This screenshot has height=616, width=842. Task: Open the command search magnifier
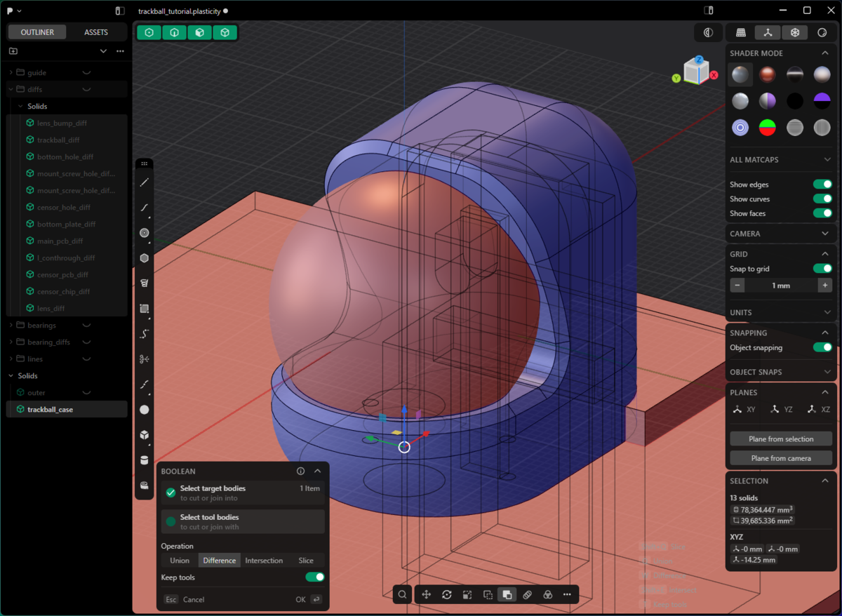(x=402, y=594)
